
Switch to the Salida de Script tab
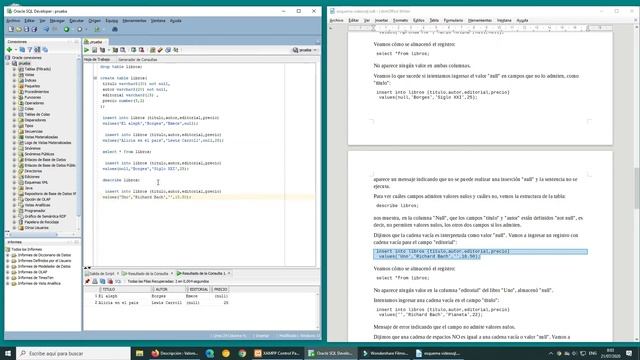tap(102, 273)
